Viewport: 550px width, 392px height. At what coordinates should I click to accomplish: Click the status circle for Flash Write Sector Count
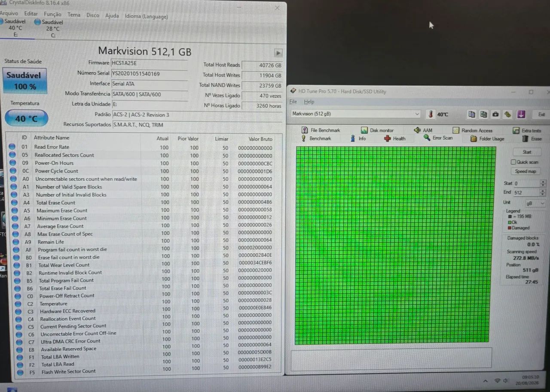20,372
